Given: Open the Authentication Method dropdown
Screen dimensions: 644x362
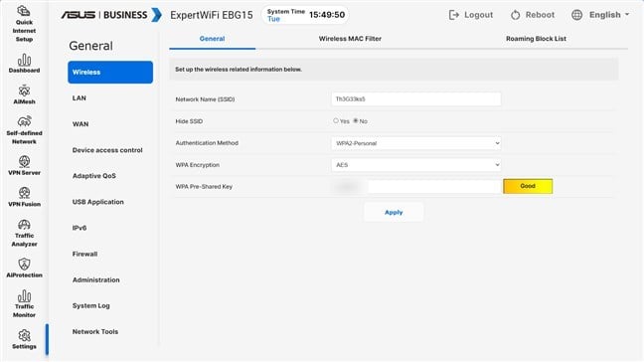Looking at the screenshot, I should pyautogui.click(x=416, y=143).
